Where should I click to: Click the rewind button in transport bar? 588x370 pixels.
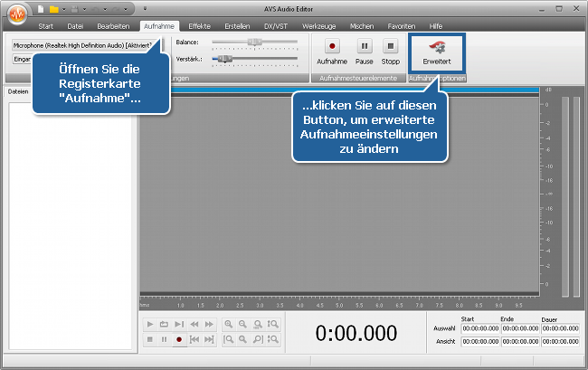pos(194,324)
